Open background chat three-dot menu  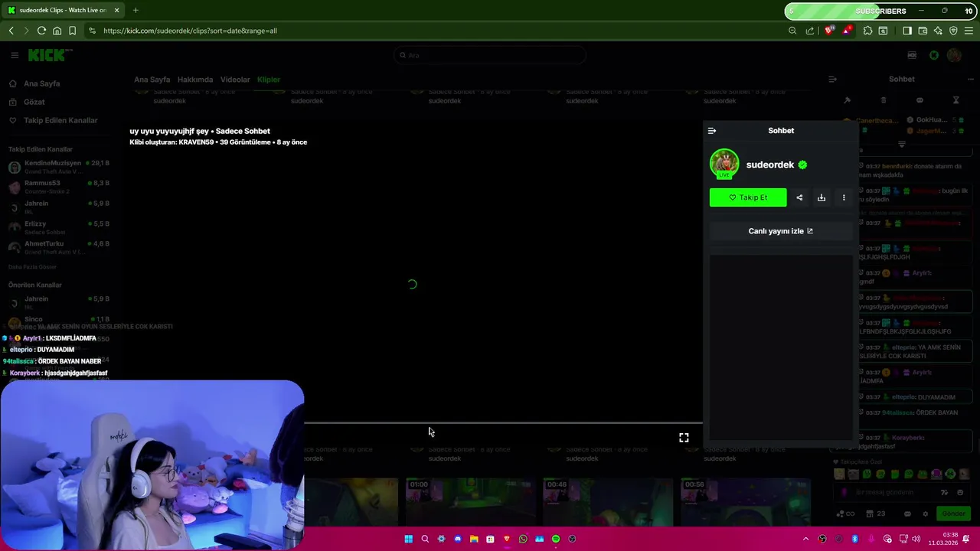(971, 79)
